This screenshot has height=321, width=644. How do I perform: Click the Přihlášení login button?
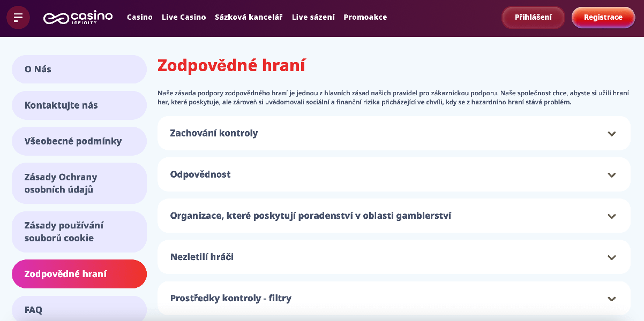(533, 17)
